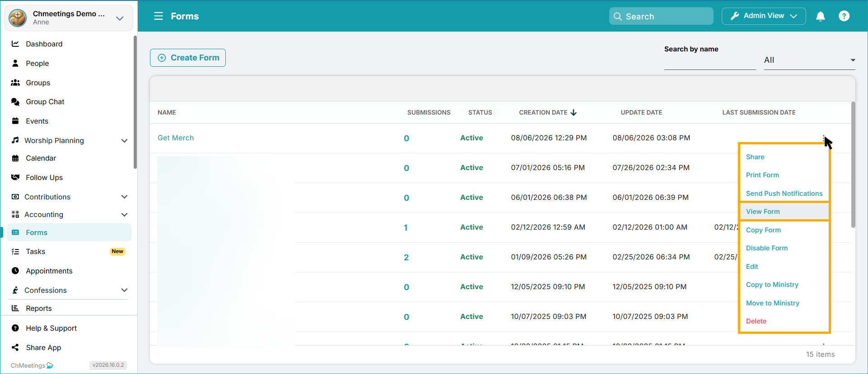
Task: Open the Admin View dropdown
Action: (x=764, y=16)
